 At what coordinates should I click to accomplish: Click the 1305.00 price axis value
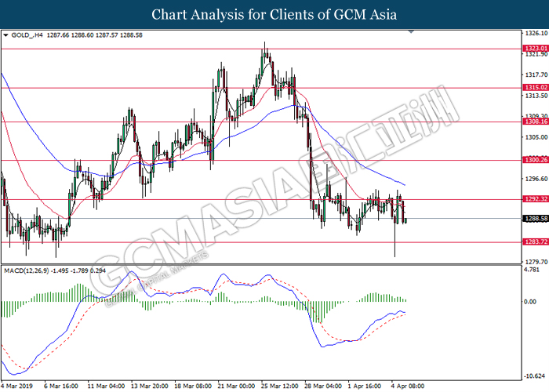pos(536,137)
